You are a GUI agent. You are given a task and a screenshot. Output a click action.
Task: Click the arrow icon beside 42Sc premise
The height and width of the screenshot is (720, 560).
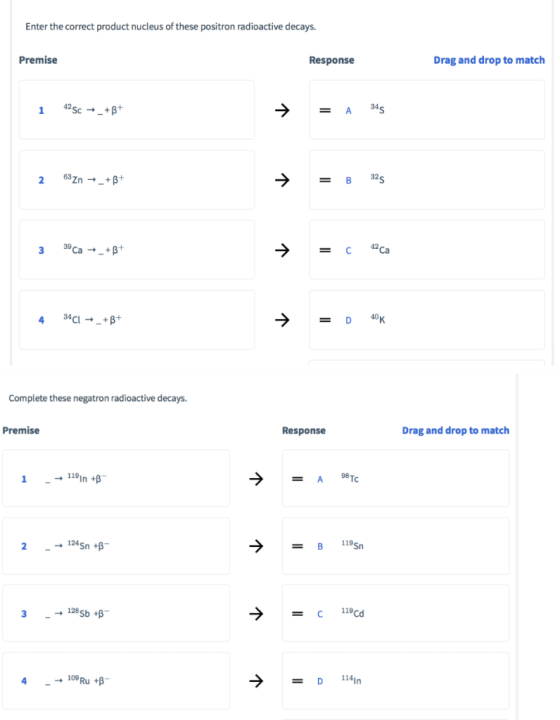click(x=282, y=110)
